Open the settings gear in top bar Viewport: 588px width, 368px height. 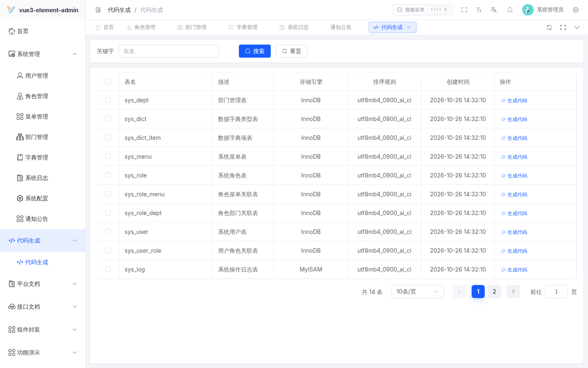pyautogui.click(x=576, y=10)
